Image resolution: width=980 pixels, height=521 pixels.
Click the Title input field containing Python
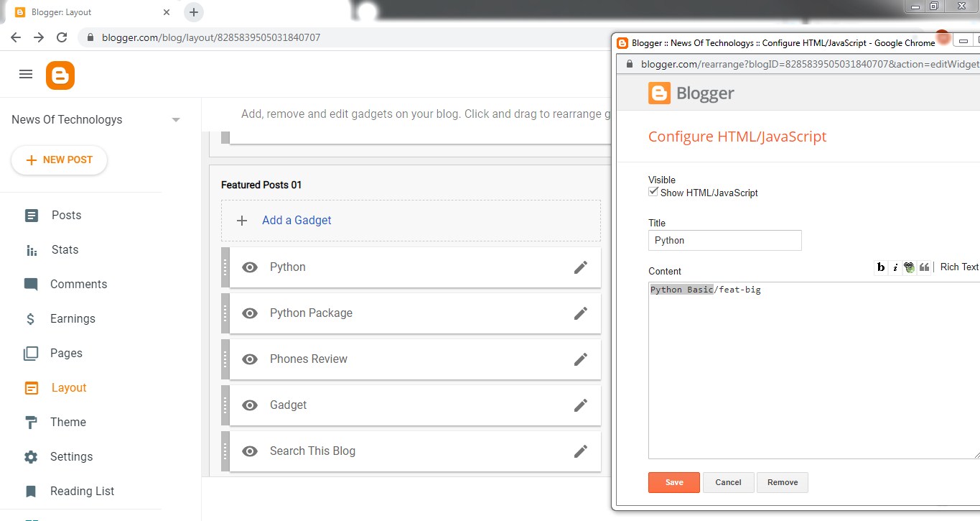click(x=724, y=240)
